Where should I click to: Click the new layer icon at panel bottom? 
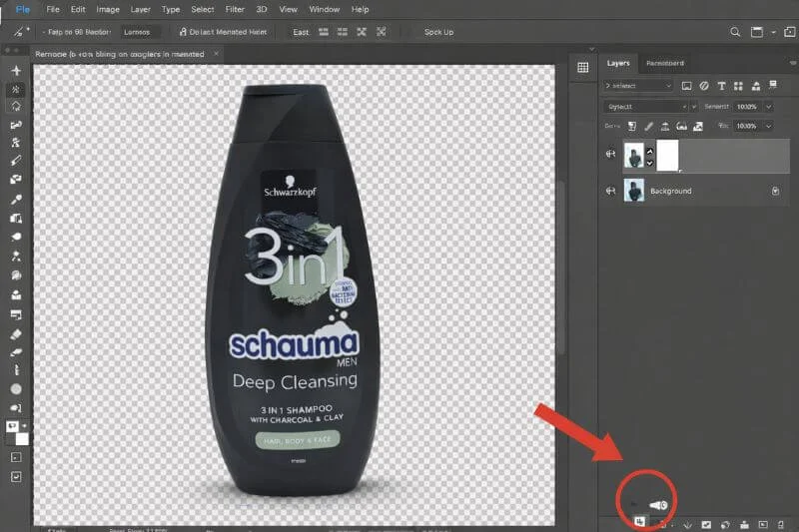pos(763,524)
